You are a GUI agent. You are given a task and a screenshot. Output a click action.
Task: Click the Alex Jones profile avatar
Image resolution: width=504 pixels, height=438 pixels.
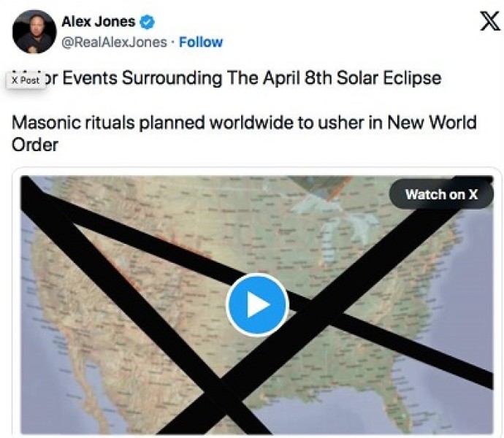(34, 31)
